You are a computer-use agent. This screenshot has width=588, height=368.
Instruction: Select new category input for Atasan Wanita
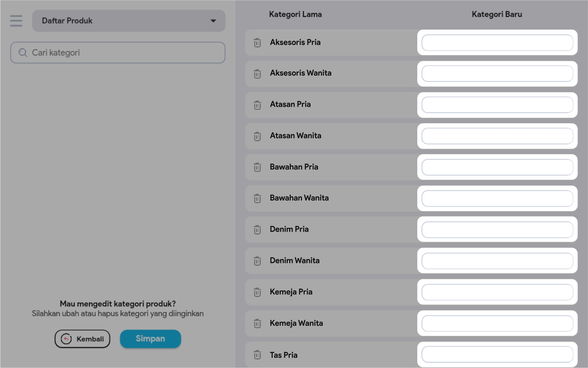(x=497, y=136)
